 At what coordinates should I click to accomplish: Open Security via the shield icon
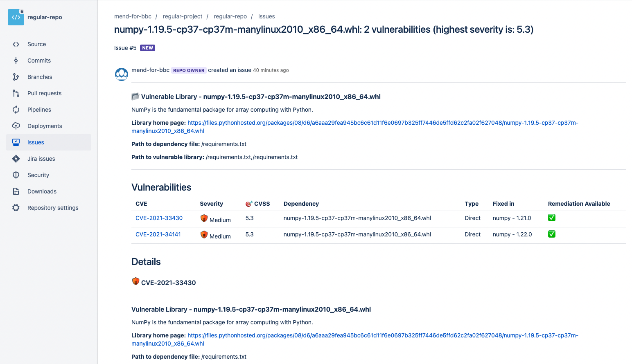point(16,175)
